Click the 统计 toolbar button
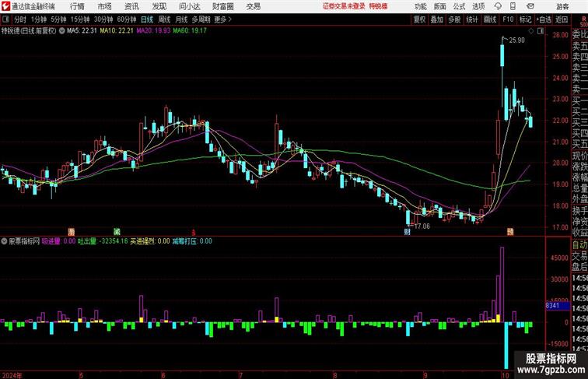 (x=472, y=19)
